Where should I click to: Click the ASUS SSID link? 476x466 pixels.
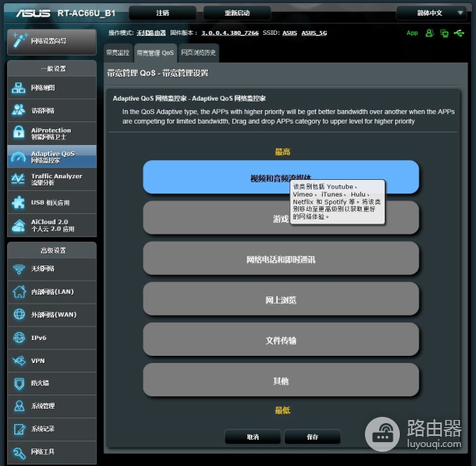click(290, 32)
